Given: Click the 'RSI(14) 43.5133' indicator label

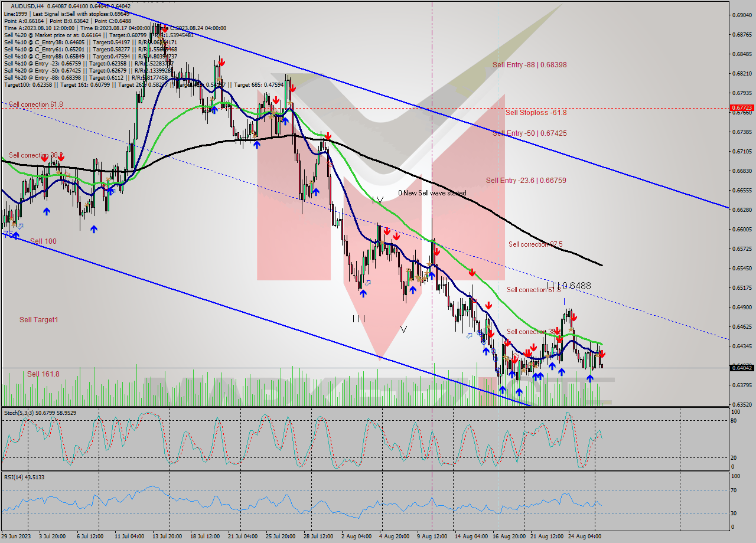Looking at the screenshot, I should click(24, 477).
